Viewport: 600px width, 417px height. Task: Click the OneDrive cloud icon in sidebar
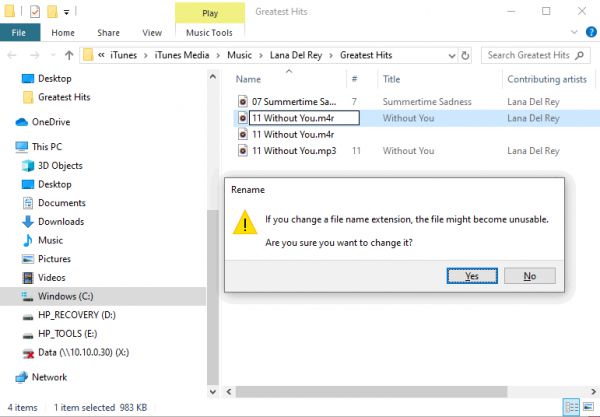pyautogui.click(x=23, y=121)
